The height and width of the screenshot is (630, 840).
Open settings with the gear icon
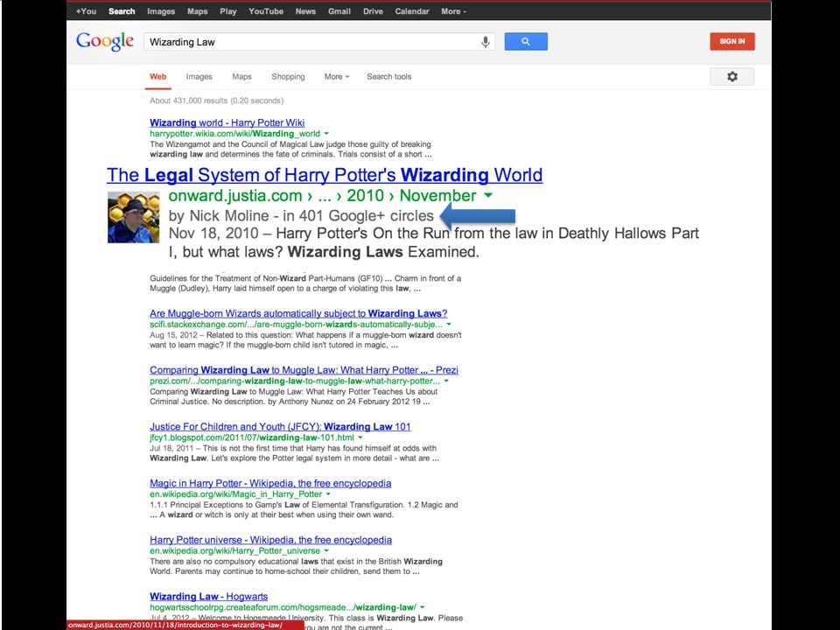[731, 77]
